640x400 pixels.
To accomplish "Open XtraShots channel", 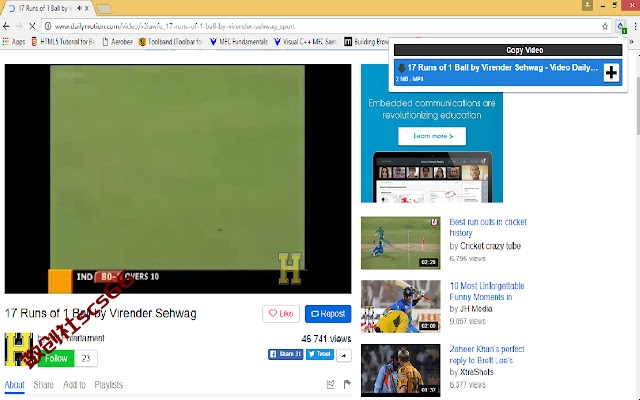I will (477, 372).
